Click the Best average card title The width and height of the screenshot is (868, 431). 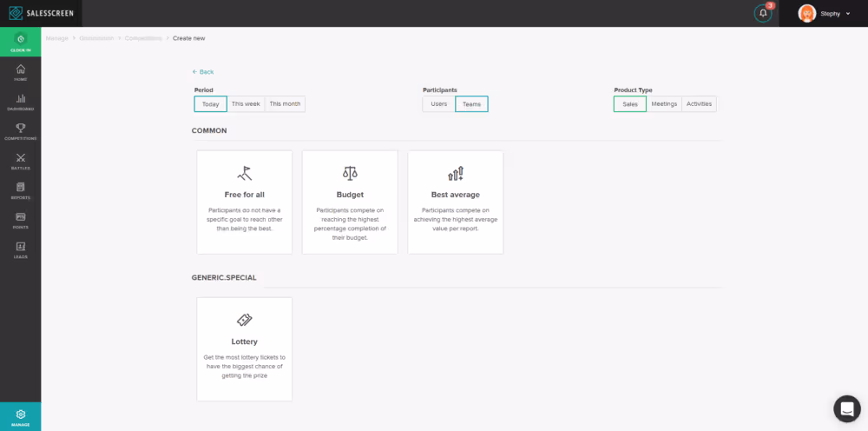(x=456, y=195)
